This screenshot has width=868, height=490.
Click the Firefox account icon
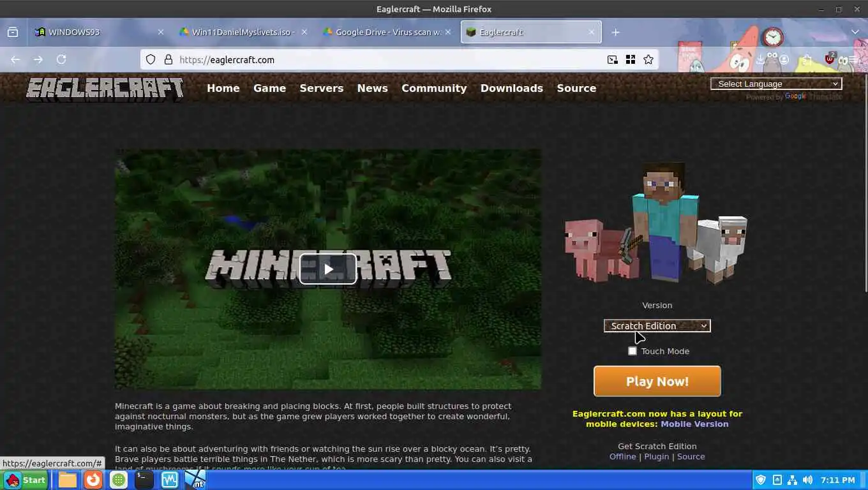click(x=784, y=59)
